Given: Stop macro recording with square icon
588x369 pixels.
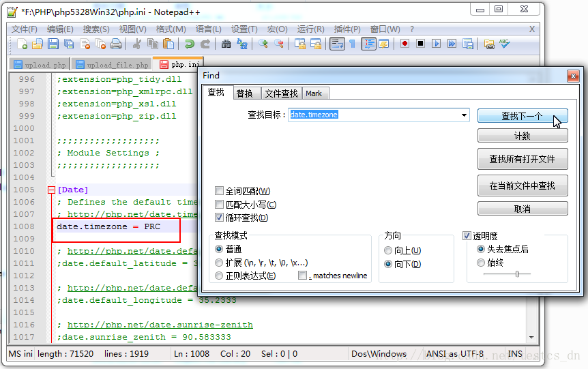Looking at the screenshot, I should [420, 44].
